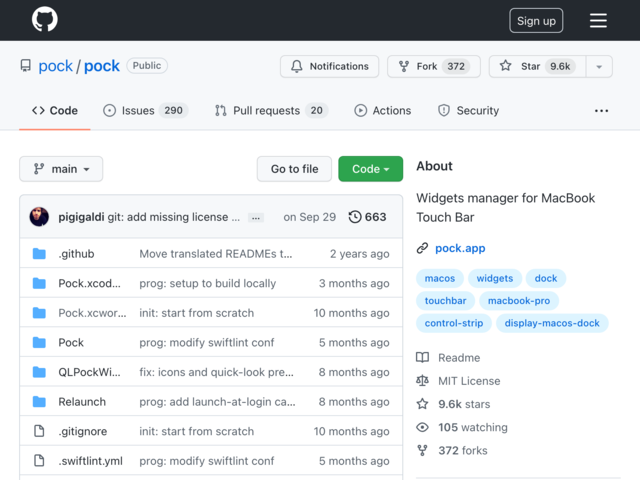Visit the pock.app website link
The image size is (640, 480).
pos(460,248)
